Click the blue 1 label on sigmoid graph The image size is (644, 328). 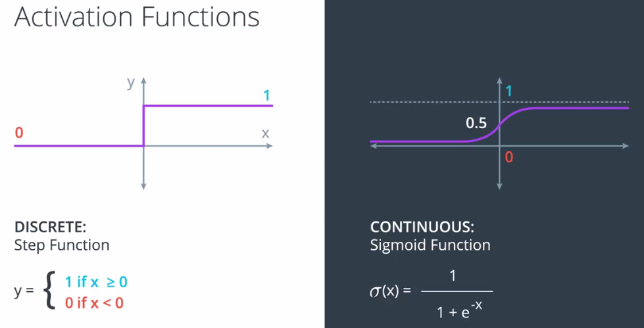509,91
